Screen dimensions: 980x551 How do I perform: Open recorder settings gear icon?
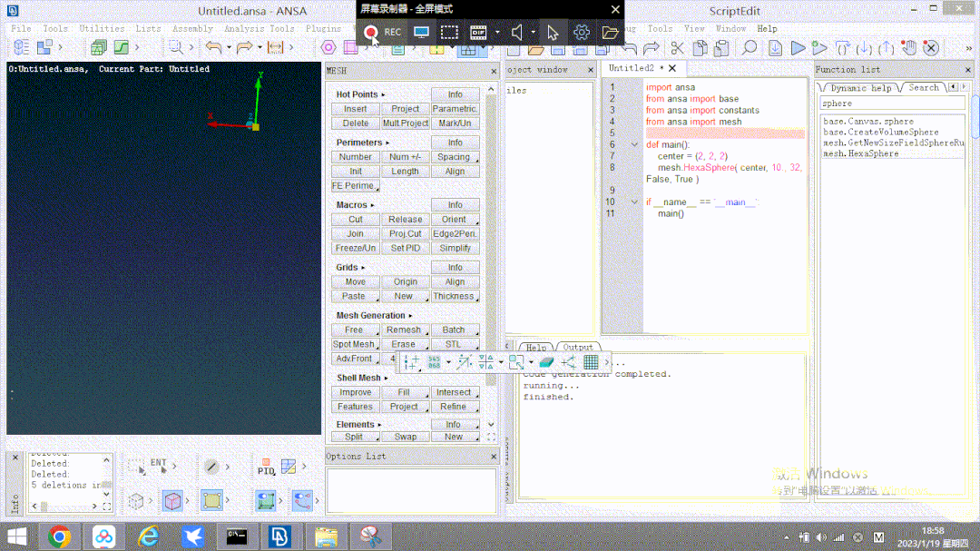tap(582, 33)
